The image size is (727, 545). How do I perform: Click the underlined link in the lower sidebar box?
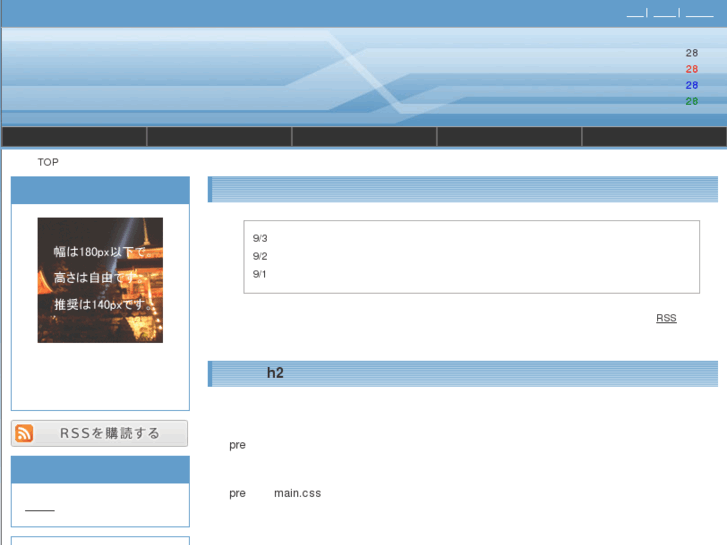pos(40,506)
